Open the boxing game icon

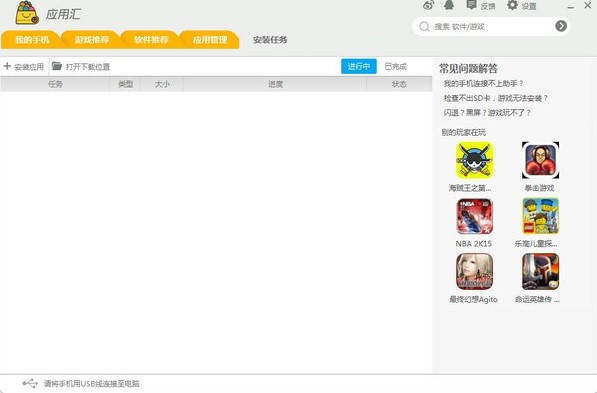click(540, 160)
